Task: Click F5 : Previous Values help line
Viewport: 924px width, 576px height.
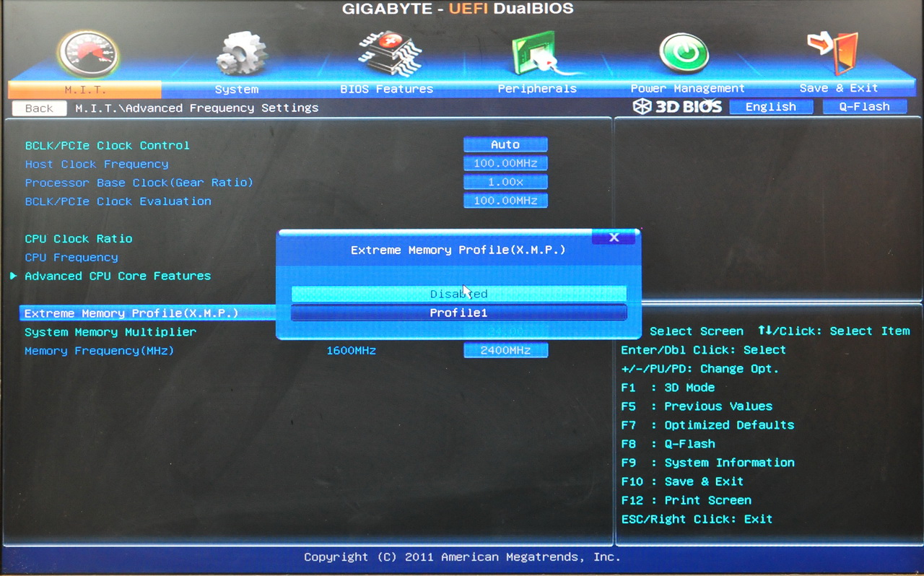Action: [697, 406]
